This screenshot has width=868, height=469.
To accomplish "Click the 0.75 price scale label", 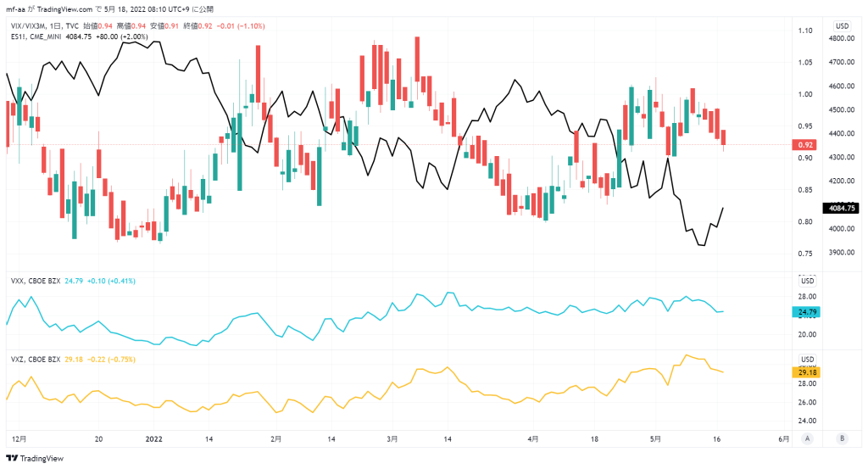I will click(x=805, y=254).
